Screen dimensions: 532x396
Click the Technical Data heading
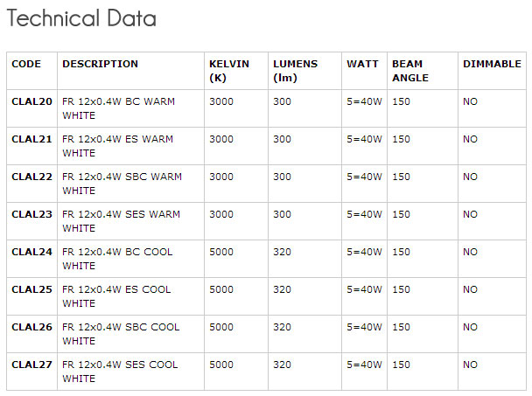(82, 18)
